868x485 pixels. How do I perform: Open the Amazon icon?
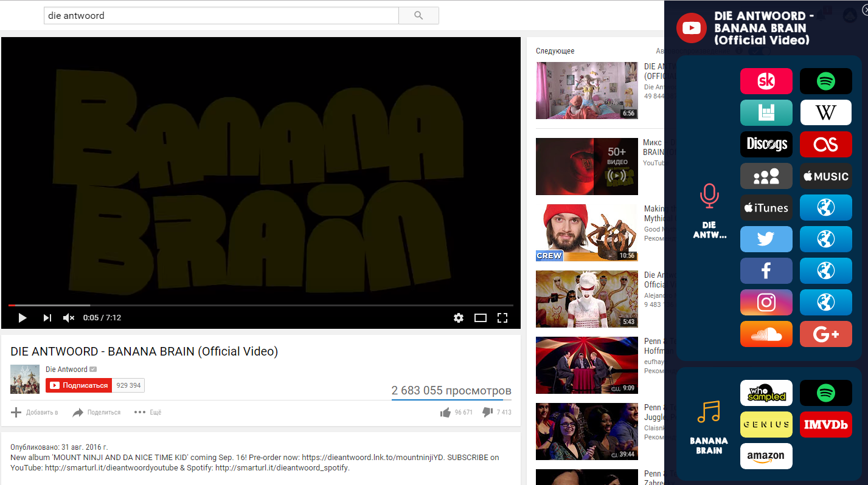(766, 456)
